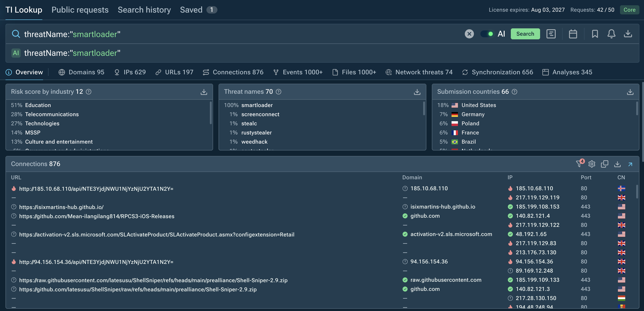Click IP 217.119.129.119
Image resolution: width=644 pixels, height=311 pixels.
point(537,197)
